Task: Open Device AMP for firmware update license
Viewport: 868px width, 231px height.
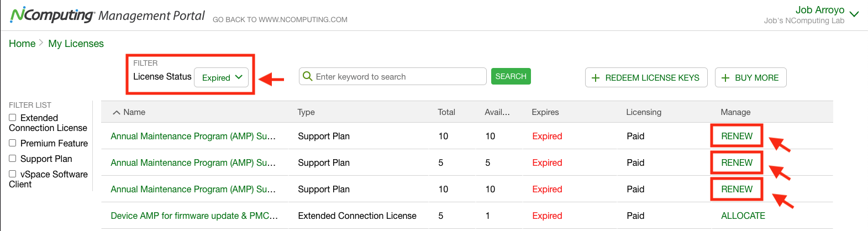Action: [194, 216]
